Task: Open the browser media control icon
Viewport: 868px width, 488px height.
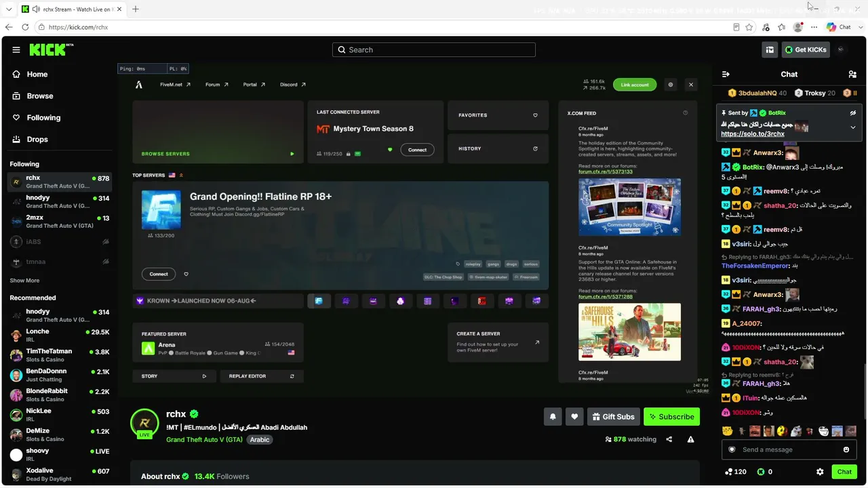Action: tap(766, 27)
